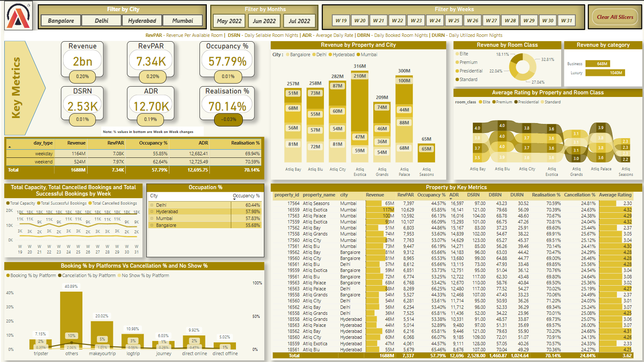Click sort arrow in day_type column header

(9, 147)
